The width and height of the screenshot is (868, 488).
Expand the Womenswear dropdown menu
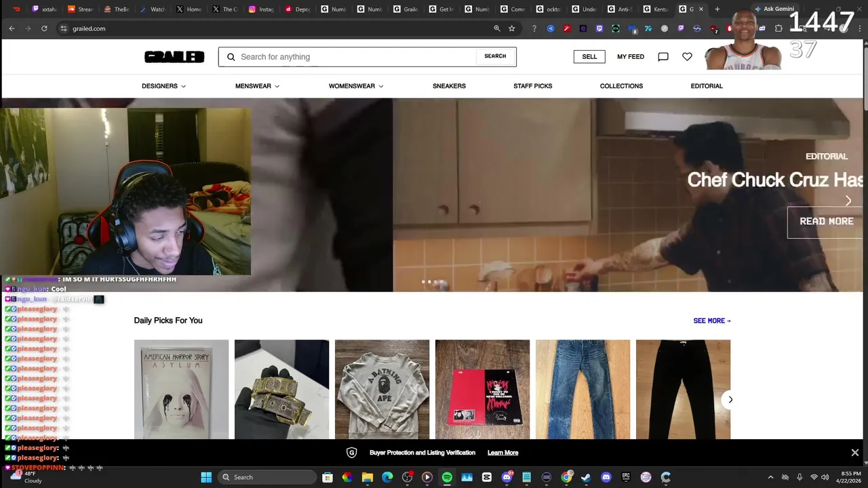click(356, 86)
